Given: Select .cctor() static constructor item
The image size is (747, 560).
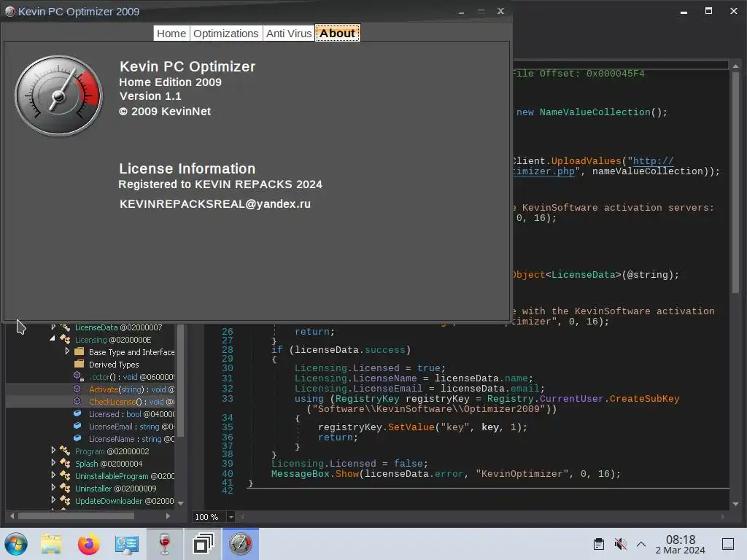Looking at the screenshot, I should [131, 377].
